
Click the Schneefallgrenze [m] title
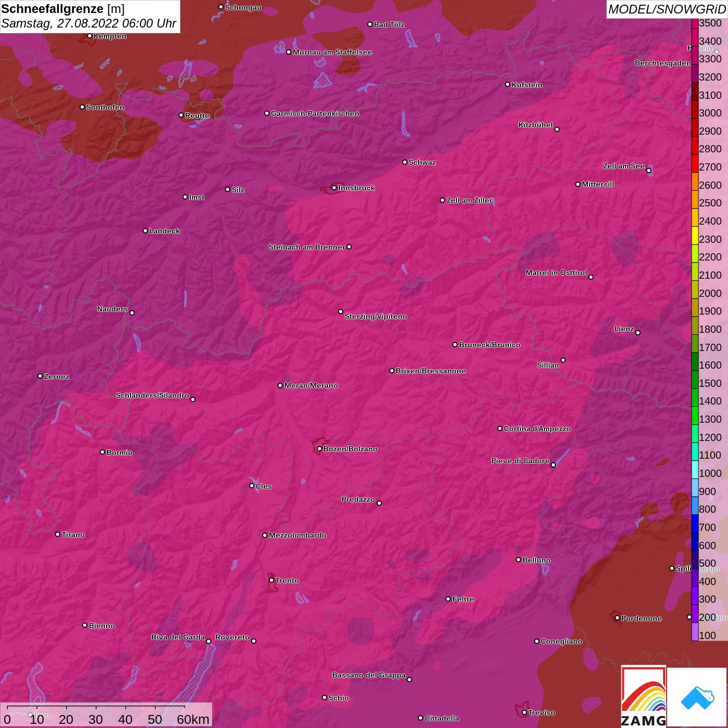[63, 9]
